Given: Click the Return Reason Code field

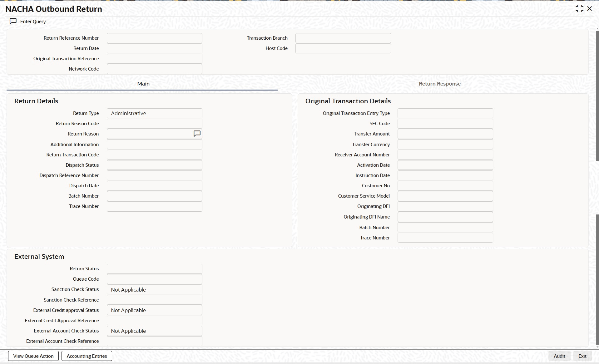Looking at the screenshot, I should (155, 124).
